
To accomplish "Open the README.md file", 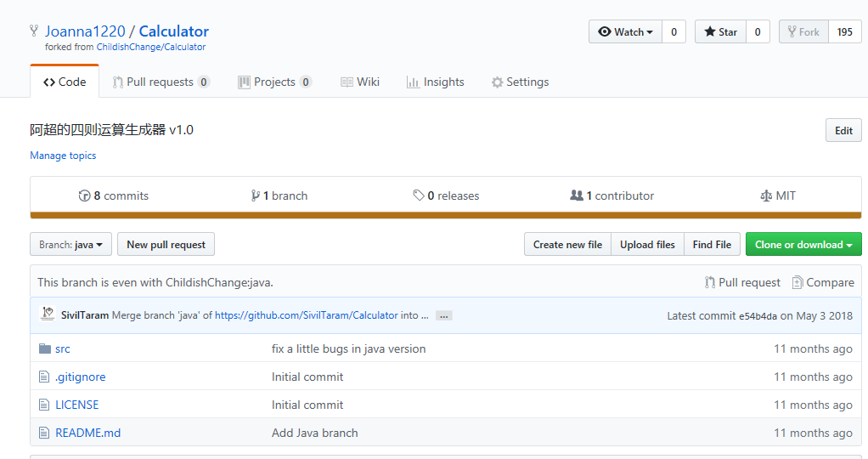I will (x=88, y=433).
